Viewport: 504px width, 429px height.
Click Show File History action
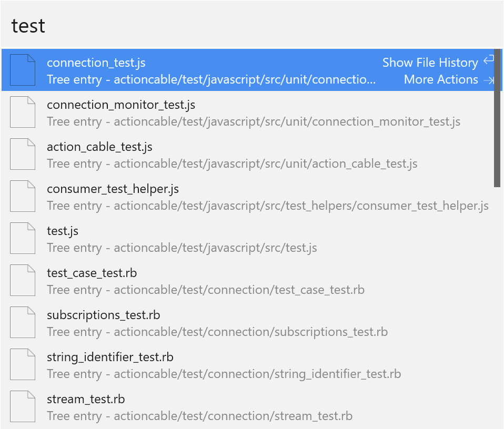click(430, 63)
